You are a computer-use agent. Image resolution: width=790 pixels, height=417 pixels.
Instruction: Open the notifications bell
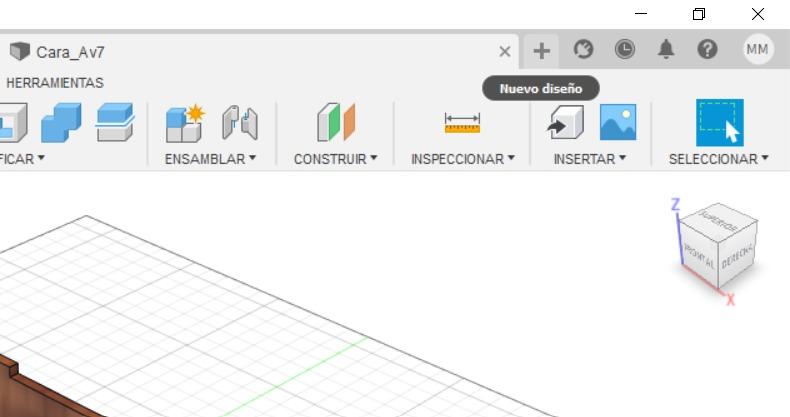[666, 49]
